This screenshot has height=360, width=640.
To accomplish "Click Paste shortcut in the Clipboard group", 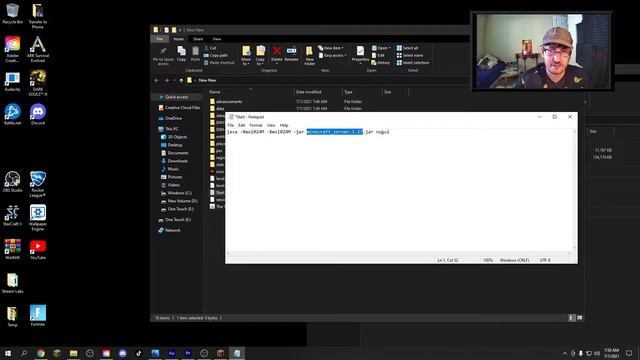I will pyautogui.click(x=219, y=63).
